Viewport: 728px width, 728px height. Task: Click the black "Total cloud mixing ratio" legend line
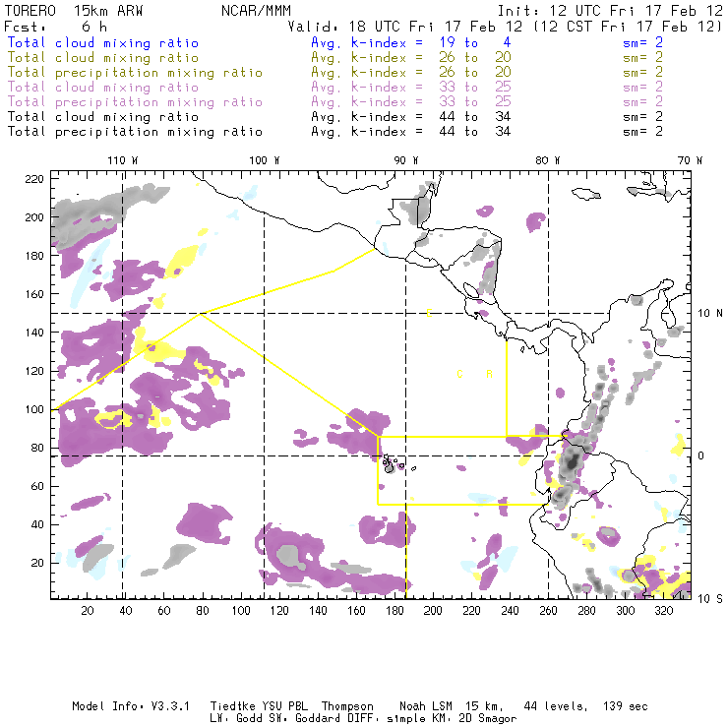click(103, 117)
